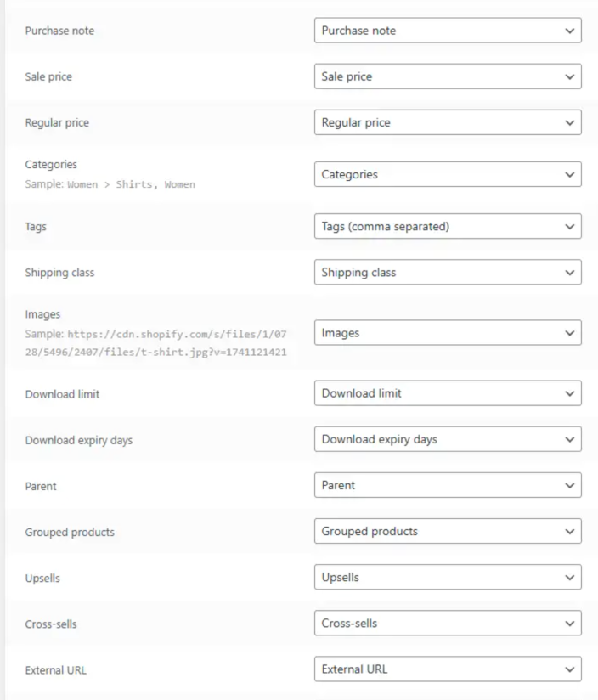Click the Download limit dropdown arrow
Image resolution: width=598 pixels, height=700 pixels.
pyautogui.click(x=569, y=394)
